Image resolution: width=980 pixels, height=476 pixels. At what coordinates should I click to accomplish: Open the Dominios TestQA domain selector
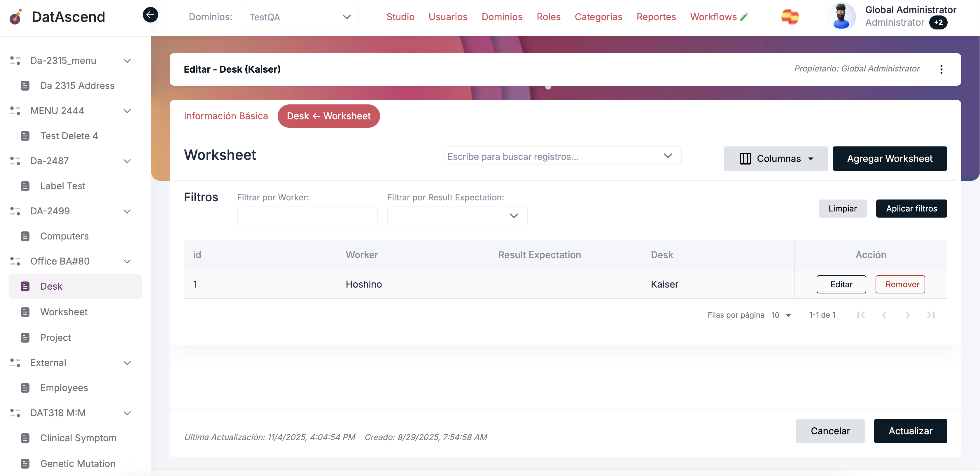pos(300,17)
